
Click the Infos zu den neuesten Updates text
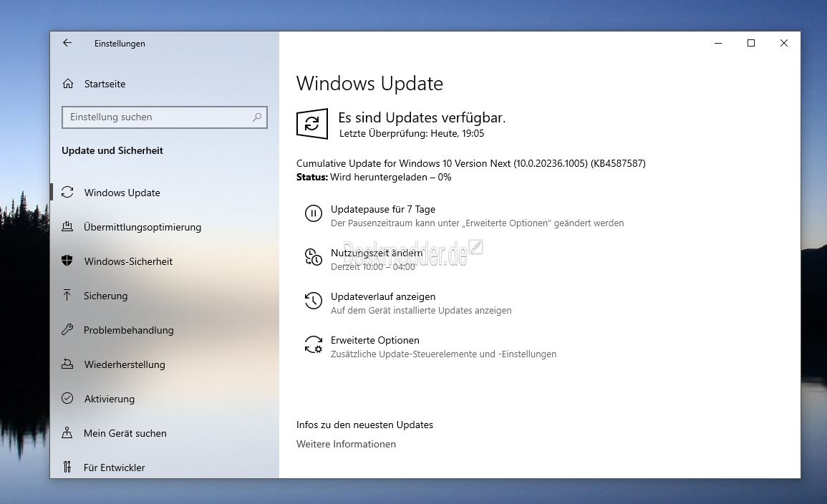tap(364, 425)
